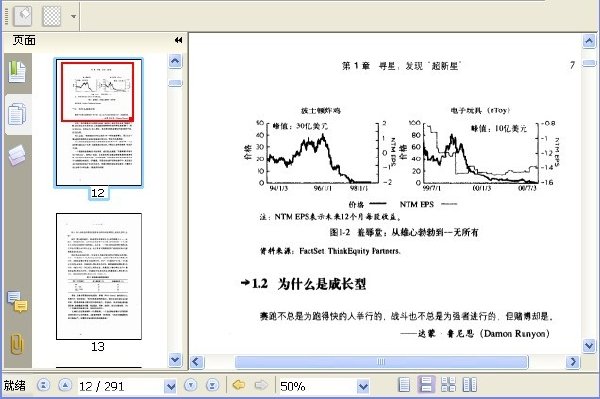600x399 pixels.
Task: Collapse the 页面 navigation panel
Action: coord(178,40)
